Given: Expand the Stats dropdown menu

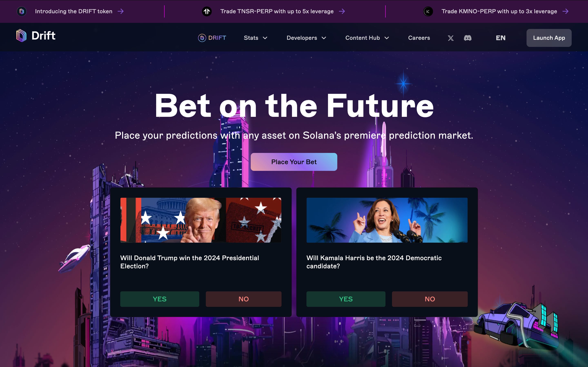Looking at the screenshot, I should pos(255,38).
